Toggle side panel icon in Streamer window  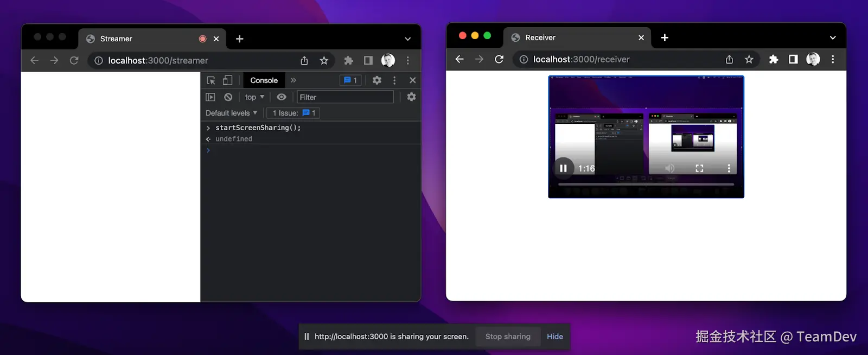pyautogui.click(x=368, y=60)
